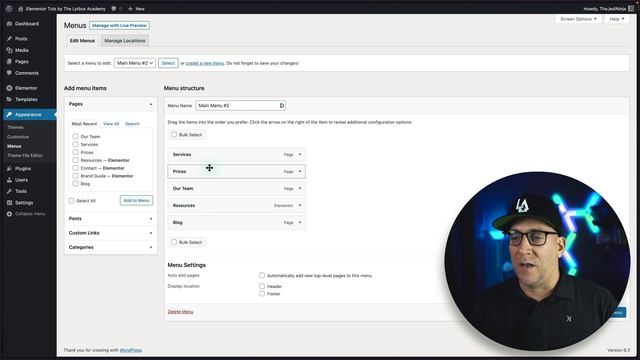Open the Main Menu #2 select dropdown
The image size is (640, 360).
[x=135, y=63]
